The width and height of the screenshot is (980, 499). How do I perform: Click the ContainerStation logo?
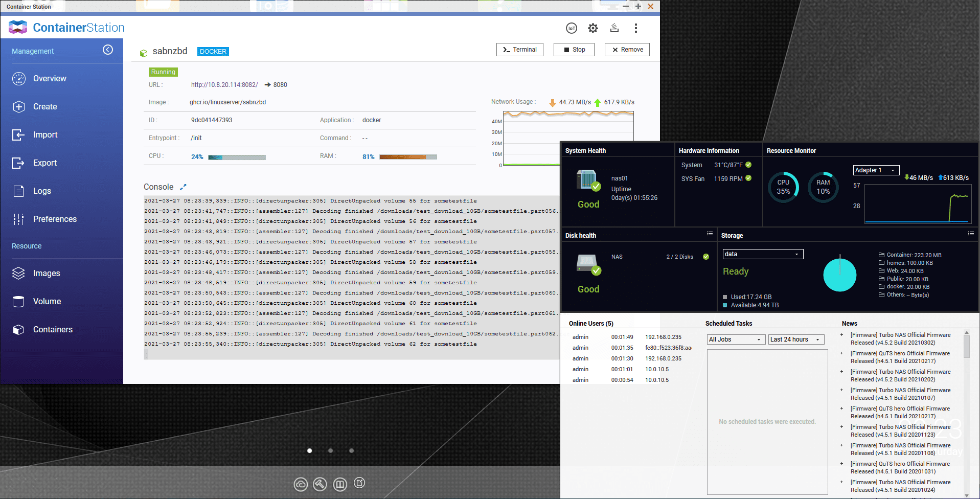(66, 28)
